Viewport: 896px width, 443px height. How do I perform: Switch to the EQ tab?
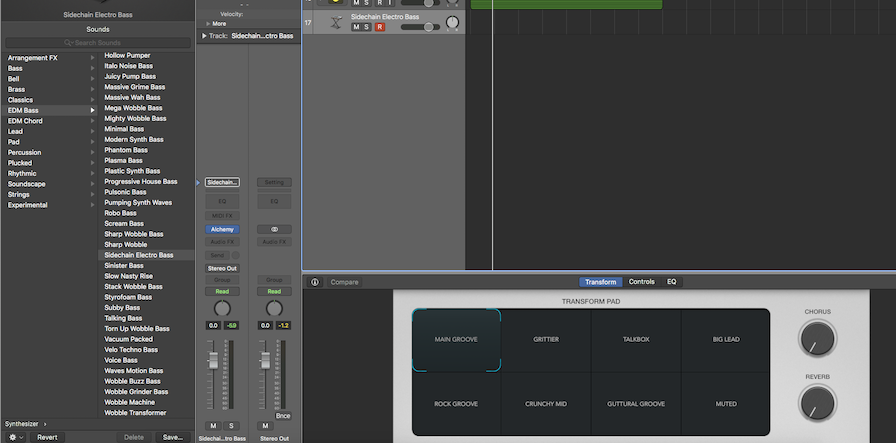click(x=671, y=282)
